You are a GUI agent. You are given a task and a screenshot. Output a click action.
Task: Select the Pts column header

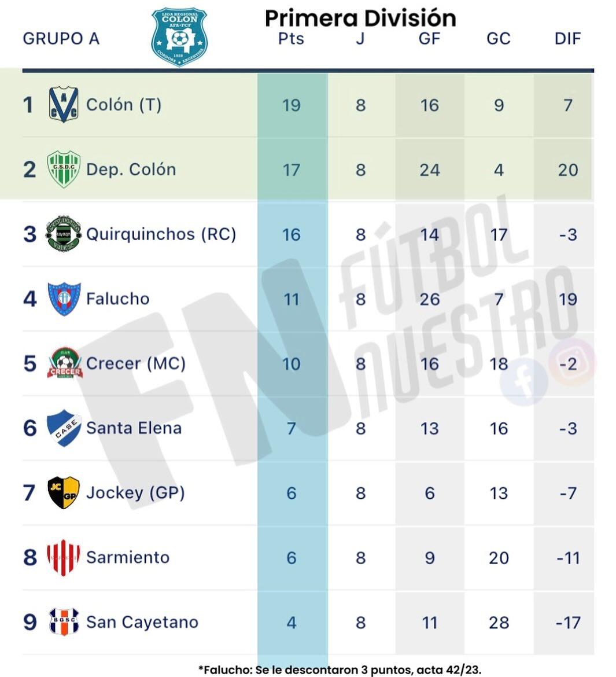point(291,39)
